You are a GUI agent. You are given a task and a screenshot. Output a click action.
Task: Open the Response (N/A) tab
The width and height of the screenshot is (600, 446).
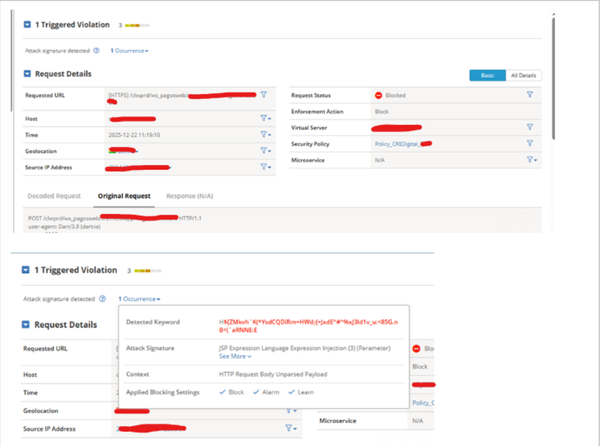point(189,196)
